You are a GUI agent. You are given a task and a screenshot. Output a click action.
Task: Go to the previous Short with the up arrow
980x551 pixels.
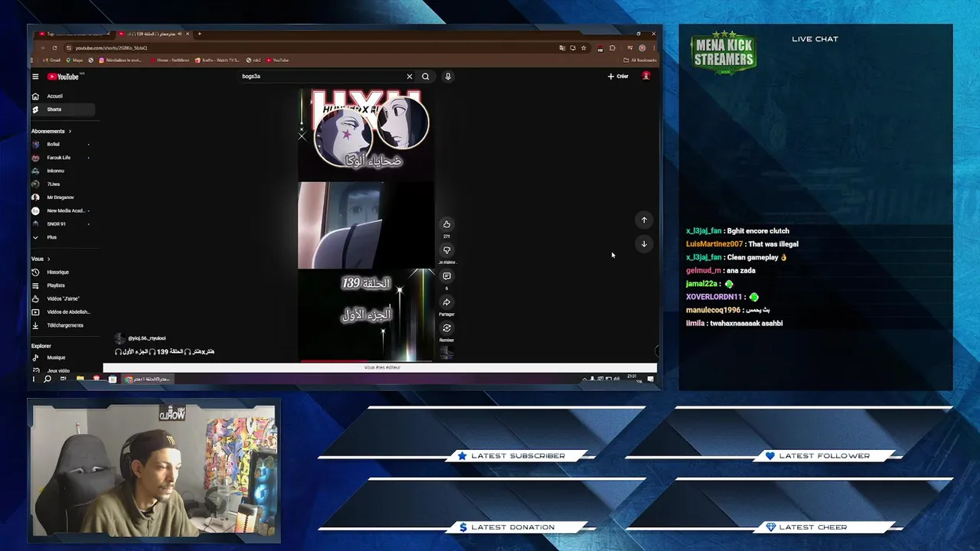point(644,220)
